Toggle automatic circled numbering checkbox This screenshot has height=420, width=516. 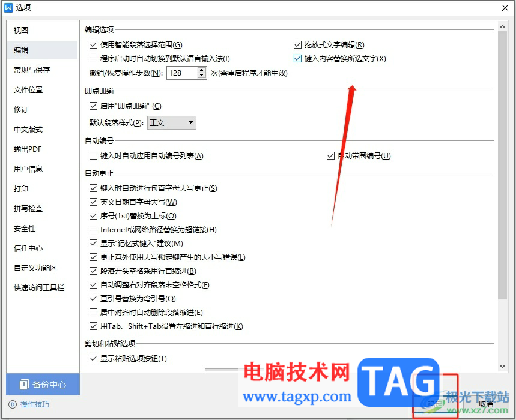point(331,155)
